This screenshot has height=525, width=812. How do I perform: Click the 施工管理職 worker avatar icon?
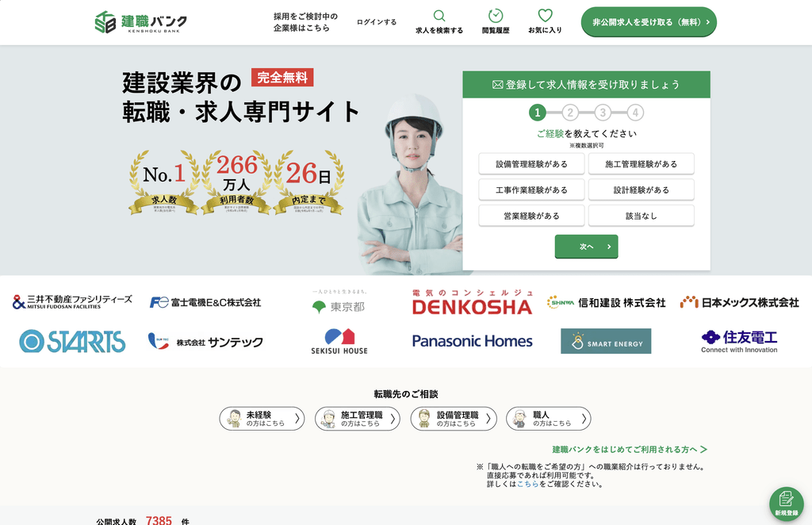(x=329, y=419)
